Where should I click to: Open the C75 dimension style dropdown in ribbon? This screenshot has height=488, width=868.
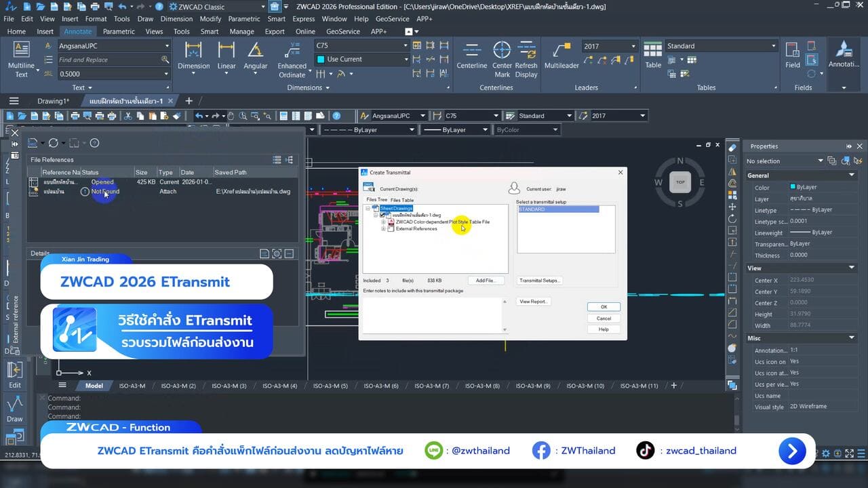pyautogui.click(x=406, y=46)
